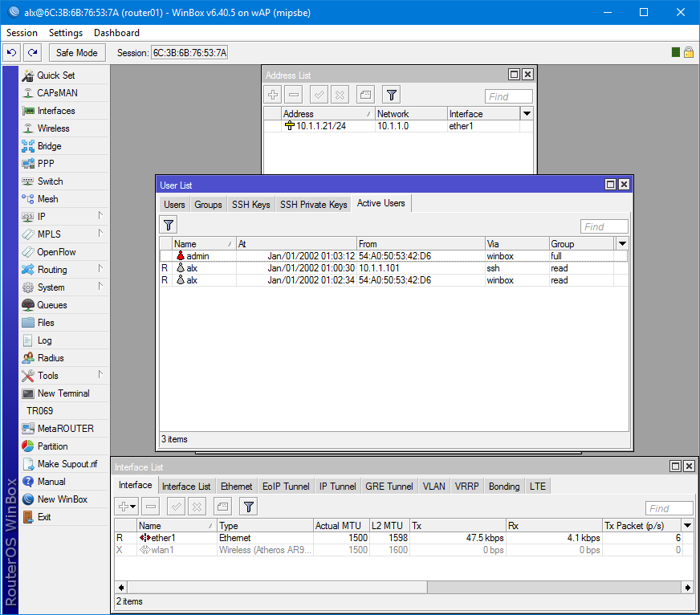Viewport: 700px width, 615px height.
Task: Filter the Active Users list with the funnel icon
Action: (169, 225)
